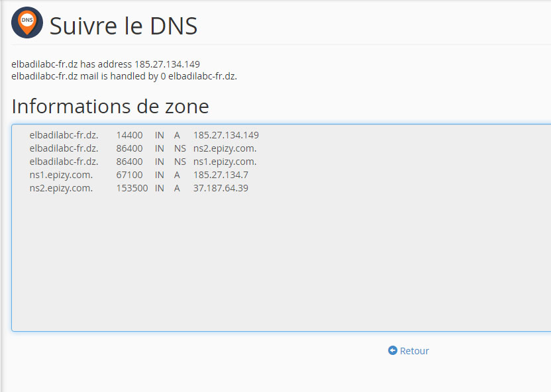
Task: Click the orange DNS pin icon
Action: click(x=27, y=23)
